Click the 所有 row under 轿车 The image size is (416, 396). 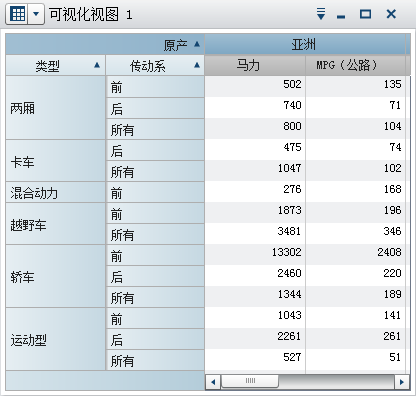click(x=155, y=297)
